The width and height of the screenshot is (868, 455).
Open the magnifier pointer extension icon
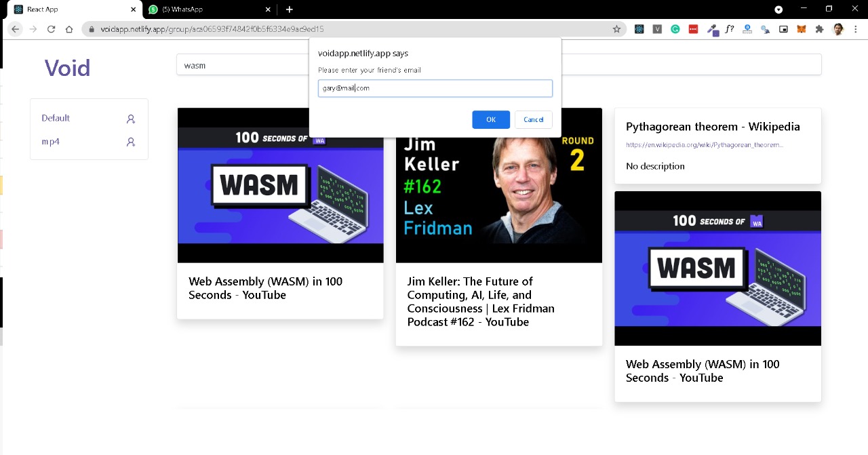[x=766, y=29]
